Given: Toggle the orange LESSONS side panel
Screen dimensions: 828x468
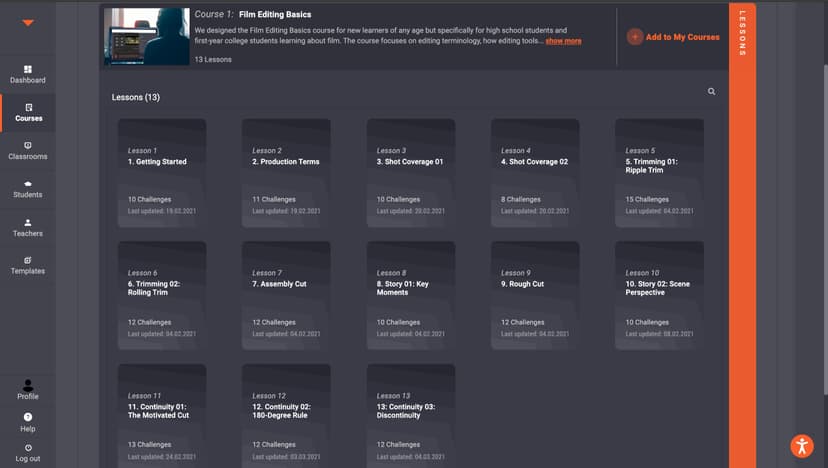Looking at the screenshot, I should coord(742,36).
